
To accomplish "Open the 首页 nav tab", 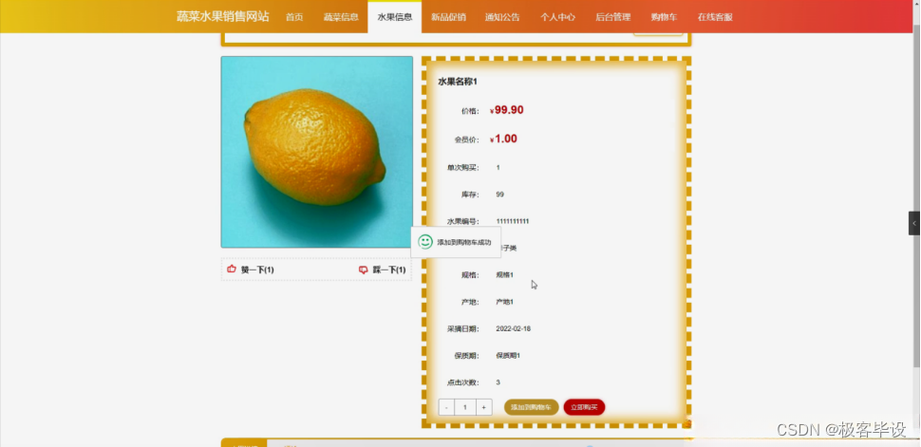I will (x=294, y=17).
